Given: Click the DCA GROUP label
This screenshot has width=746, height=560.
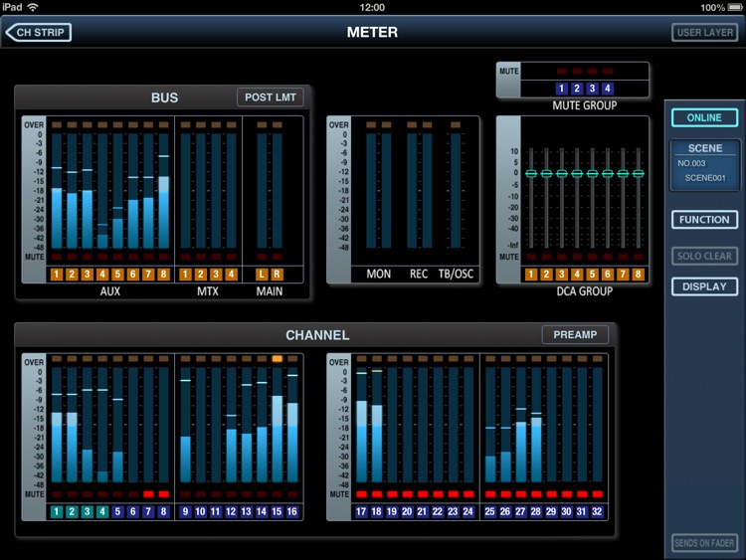Looking at the screenshot, I should click(x=584, y=291).
